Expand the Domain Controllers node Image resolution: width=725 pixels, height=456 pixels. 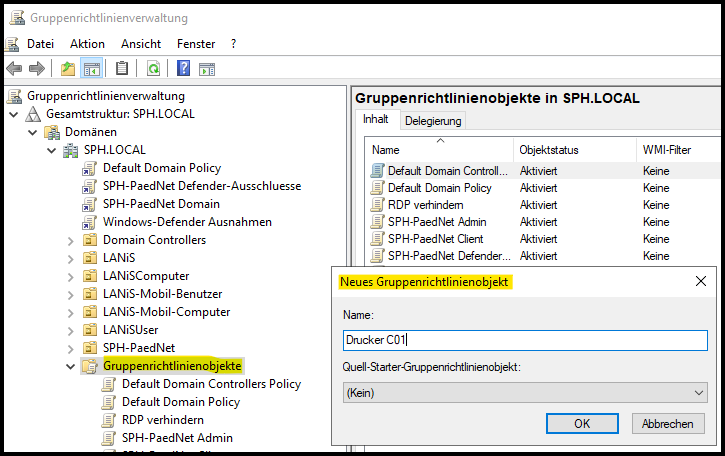tap(70, 240)
